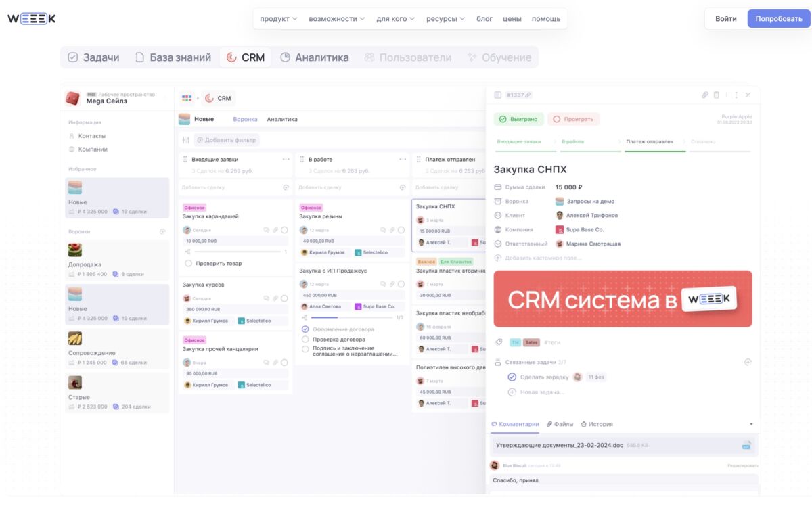Click drag handle of Входящие заявки column

(185, 160)
